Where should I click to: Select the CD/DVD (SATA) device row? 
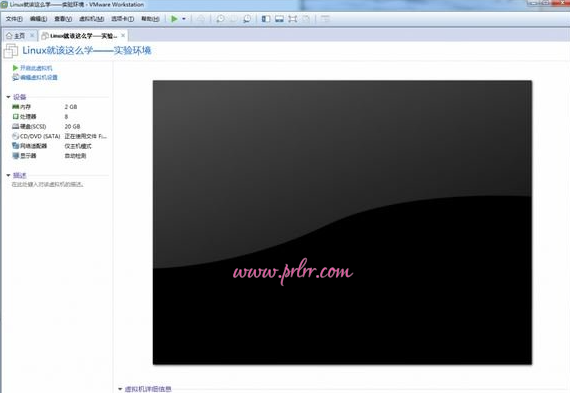(59, 136)
